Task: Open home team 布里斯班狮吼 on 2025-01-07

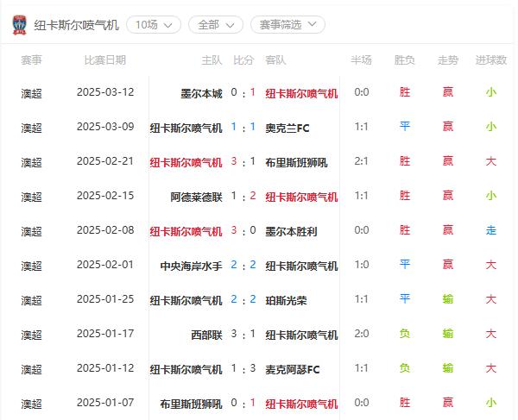Action: [x=192, y=404]
